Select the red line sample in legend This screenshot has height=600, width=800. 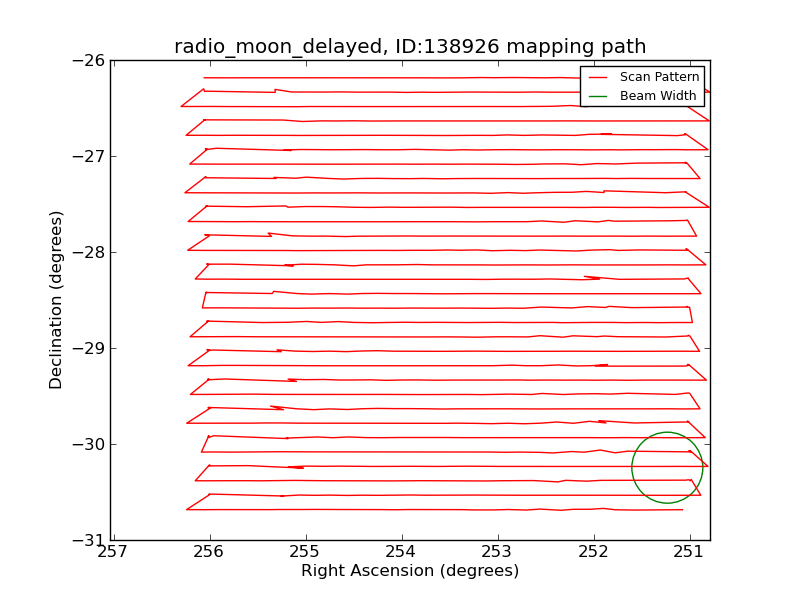pos(598,77)
